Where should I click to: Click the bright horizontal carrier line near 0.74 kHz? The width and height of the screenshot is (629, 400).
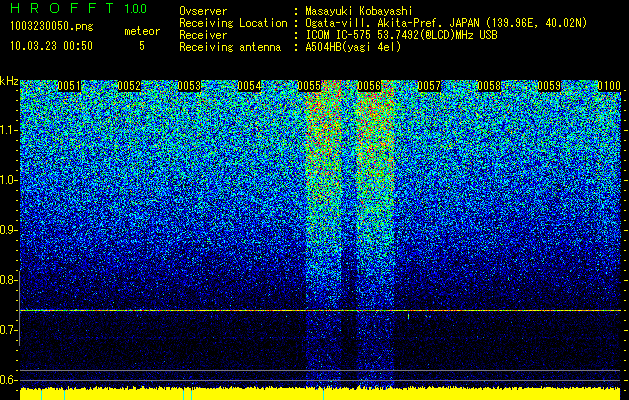321,311
